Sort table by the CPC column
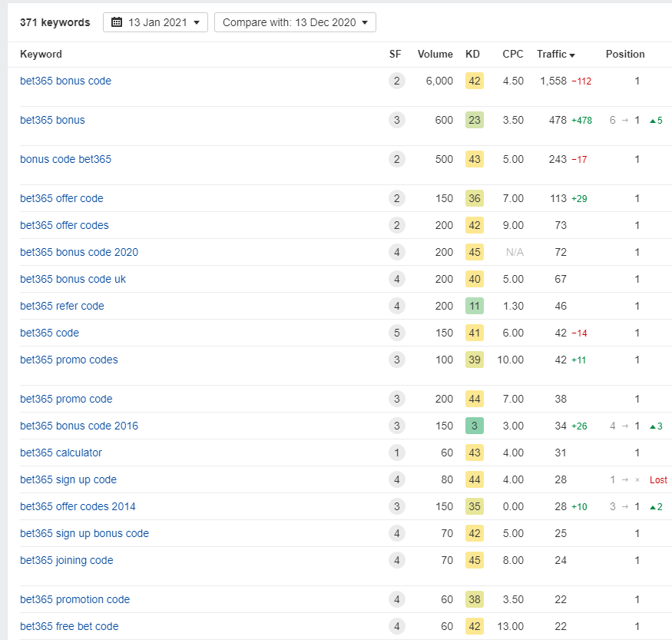Image resolution: width=672 pixels, height=640 pixels. click(512, 55)
